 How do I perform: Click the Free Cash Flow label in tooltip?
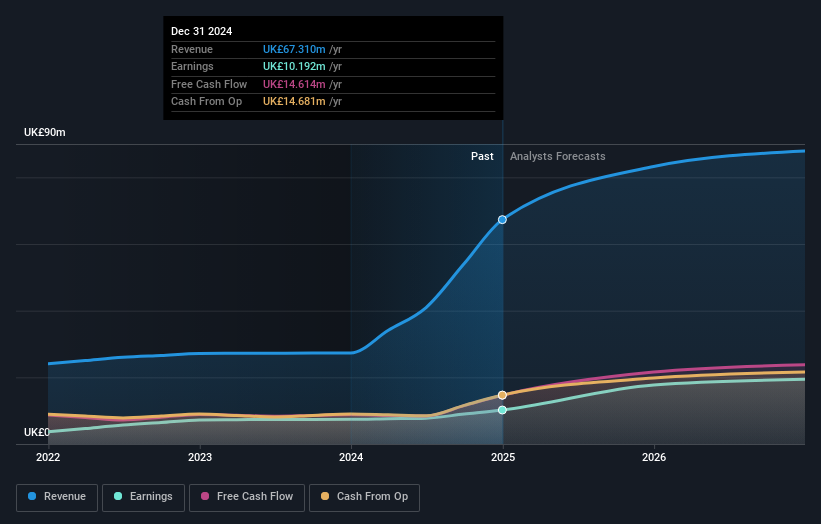pos(209,84)
